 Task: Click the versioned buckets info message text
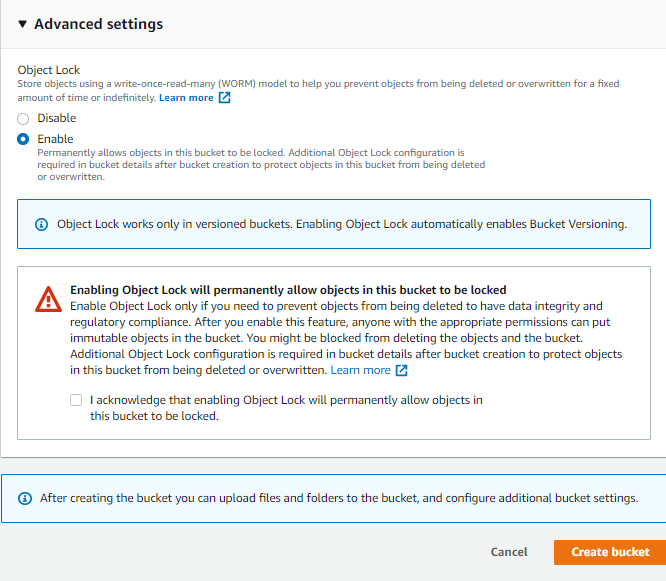(x=342, y=224)
